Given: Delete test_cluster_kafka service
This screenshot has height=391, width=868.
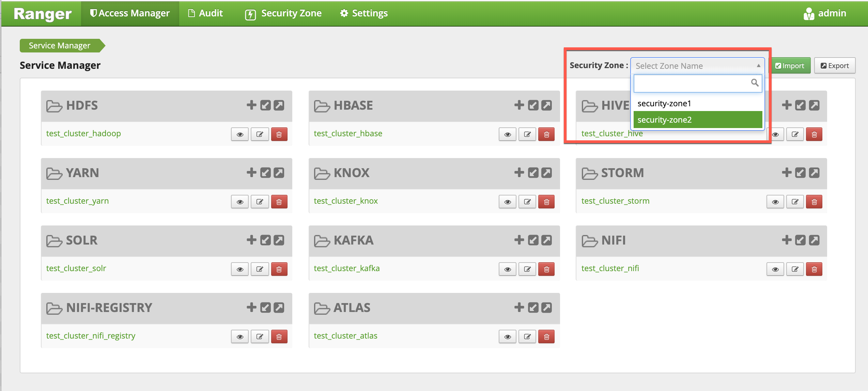Looking at the screenshot, I should (x=547, y=269).
